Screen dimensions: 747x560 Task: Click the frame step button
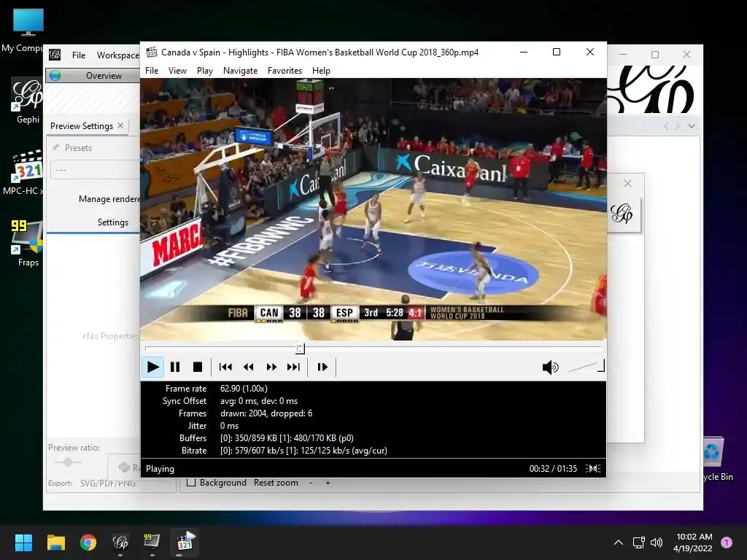[x=322, y=367]
